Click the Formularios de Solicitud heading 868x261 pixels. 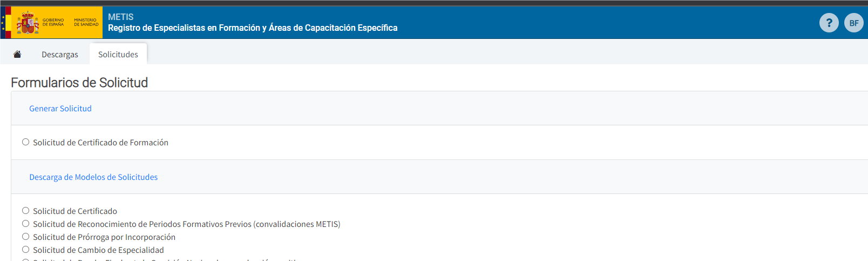point(79,82)
